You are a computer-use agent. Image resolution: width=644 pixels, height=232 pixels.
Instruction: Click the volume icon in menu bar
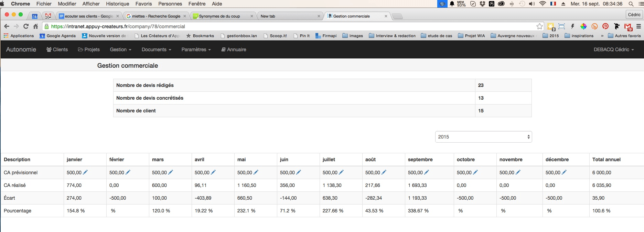point(532,4)
